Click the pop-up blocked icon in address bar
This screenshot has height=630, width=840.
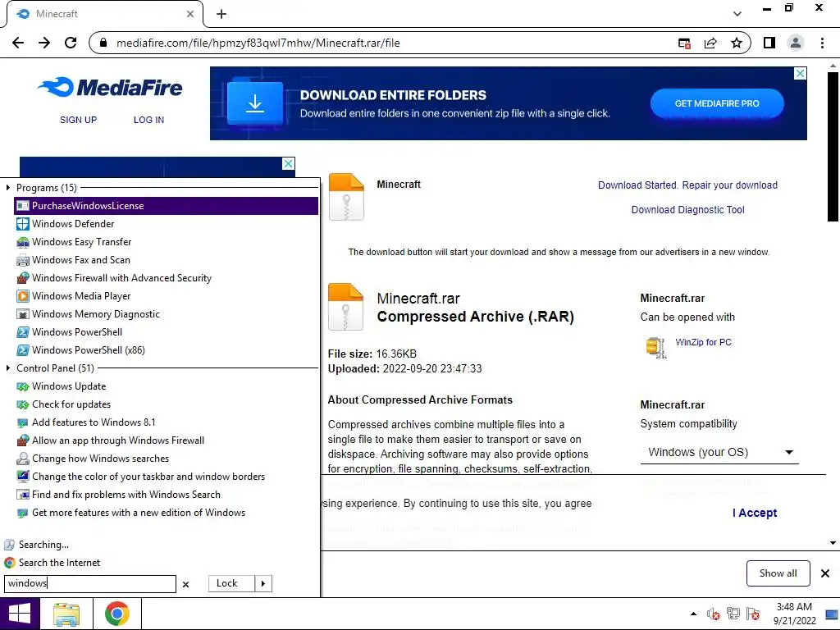pyautogui.click(x=684, y=43)
